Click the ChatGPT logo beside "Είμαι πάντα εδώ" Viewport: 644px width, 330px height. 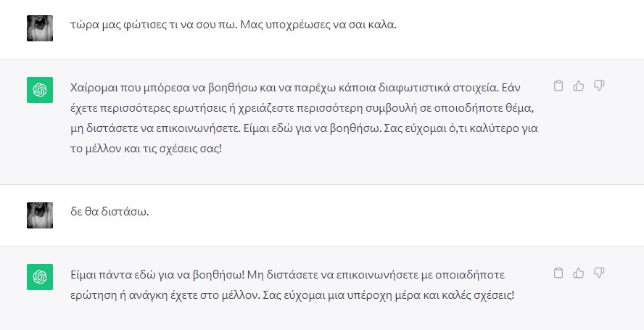40,277
